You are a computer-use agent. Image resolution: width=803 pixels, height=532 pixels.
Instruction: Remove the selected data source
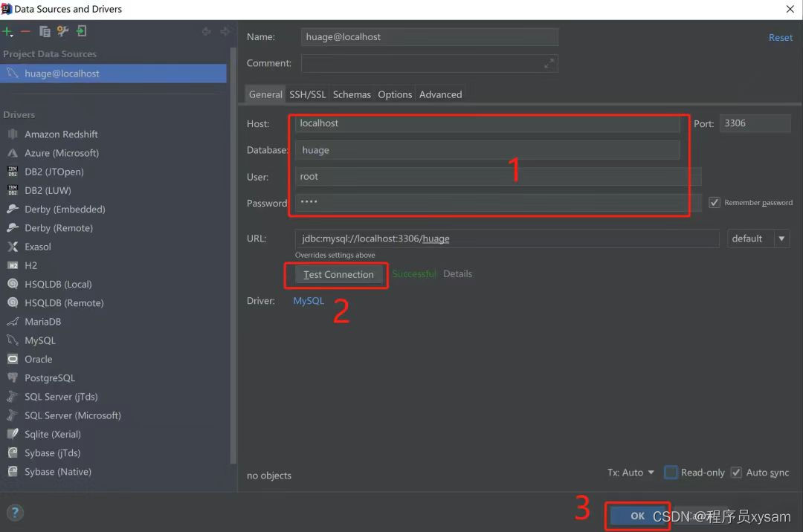25,31
